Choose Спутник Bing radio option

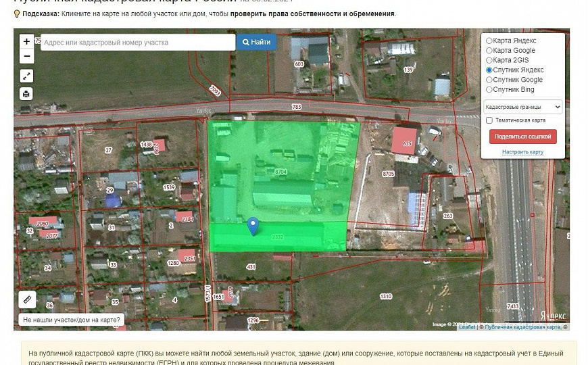[489, 90]
